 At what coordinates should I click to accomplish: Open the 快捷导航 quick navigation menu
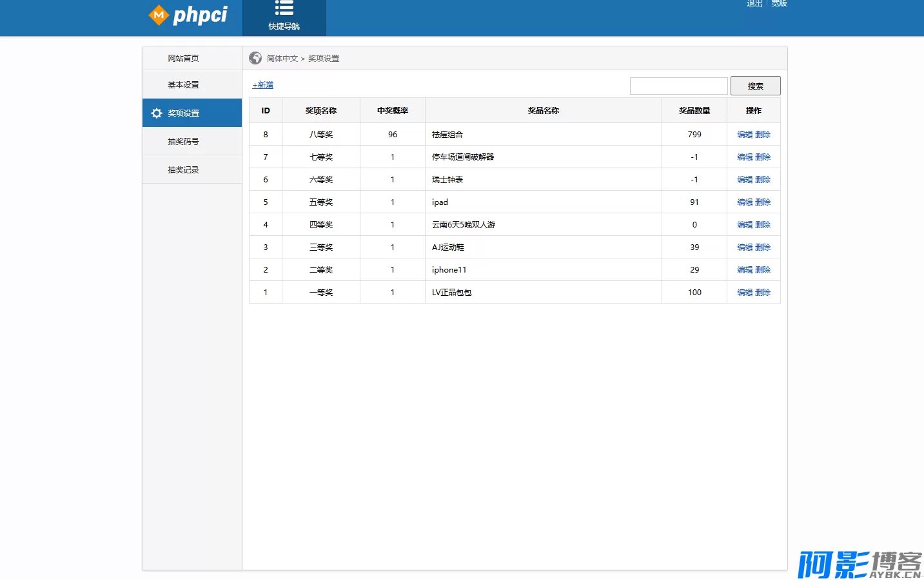tap(284, 16)
